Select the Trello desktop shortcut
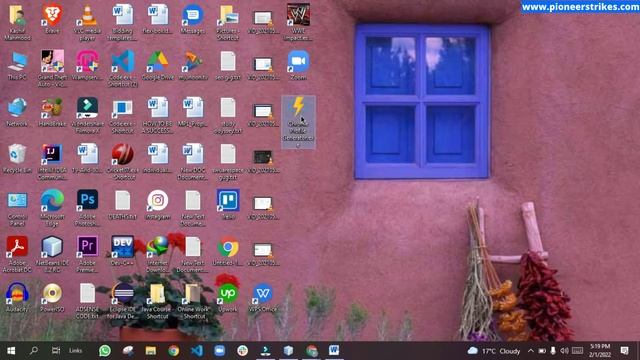The height and width of the screenshot is (360, 640). click(228, 205)
